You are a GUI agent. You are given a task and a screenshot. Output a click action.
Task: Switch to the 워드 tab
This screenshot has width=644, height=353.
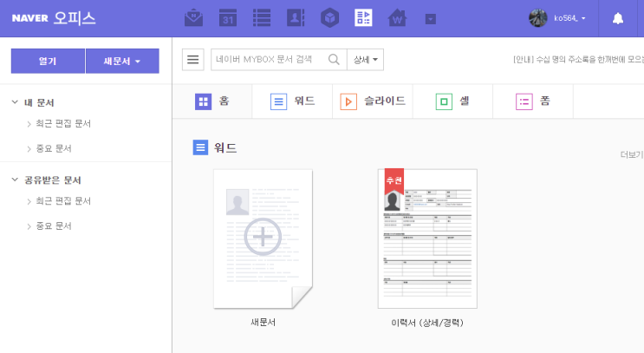pyautogui.click(x=292, y=101)
